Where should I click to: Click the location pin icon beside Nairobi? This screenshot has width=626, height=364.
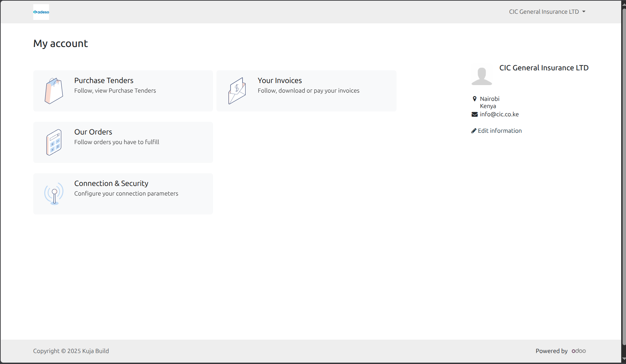coord(475,99)
